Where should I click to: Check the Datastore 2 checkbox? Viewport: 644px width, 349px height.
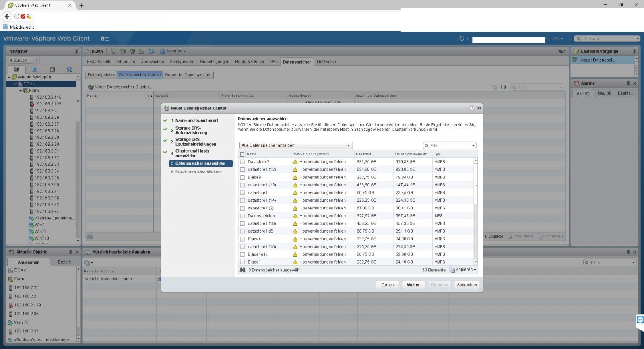pos(242,162)
